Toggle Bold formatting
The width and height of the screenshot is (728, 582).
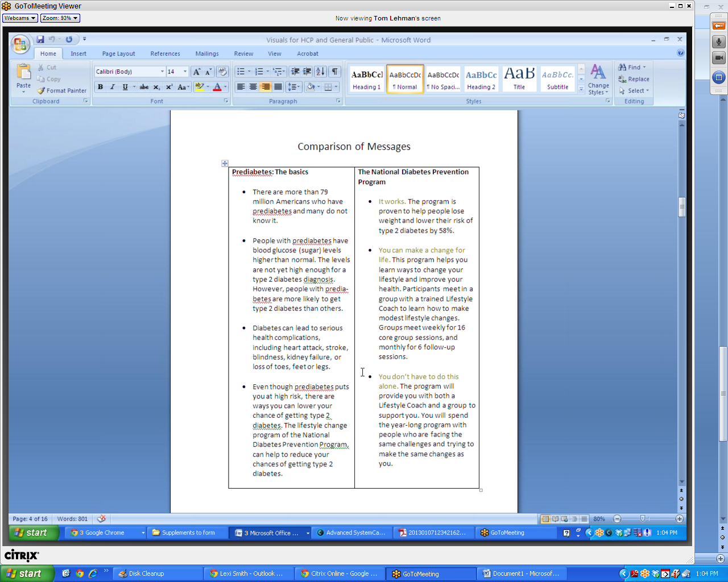pyautogui.click(x=101, y=87)
